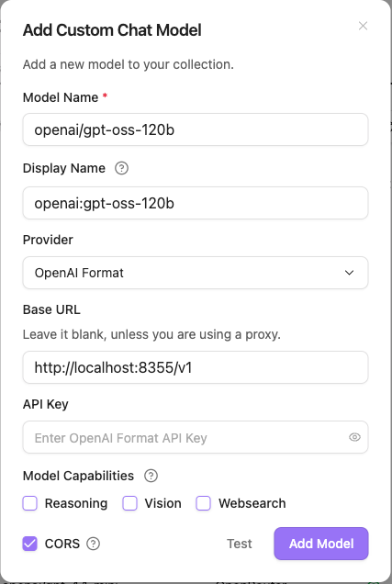Focus the Base URL input field
This screenshot has width=392, height=584.
[196, 367]
